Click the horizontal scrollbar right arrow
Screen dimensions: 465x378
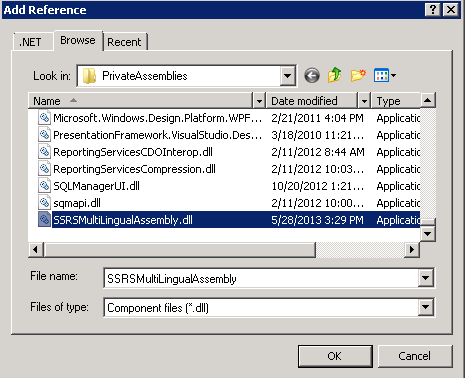(x=412, y=249)
